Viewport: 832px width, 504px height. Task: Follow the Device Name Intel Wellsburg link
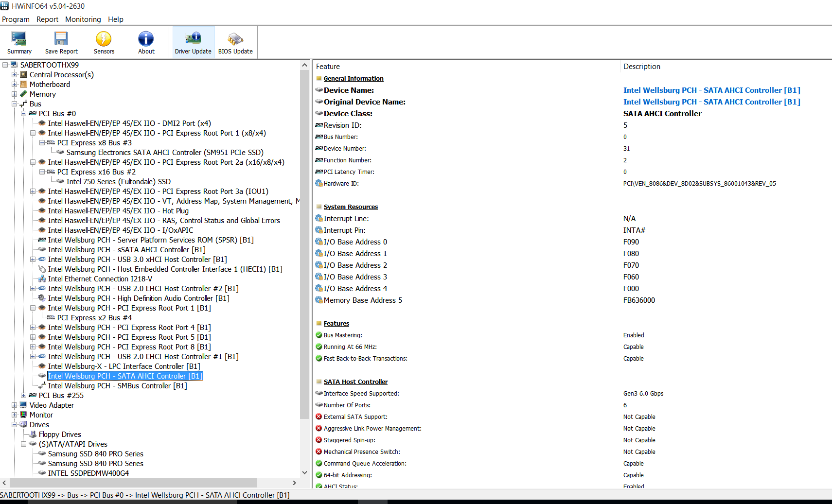[x=711, y=90]
